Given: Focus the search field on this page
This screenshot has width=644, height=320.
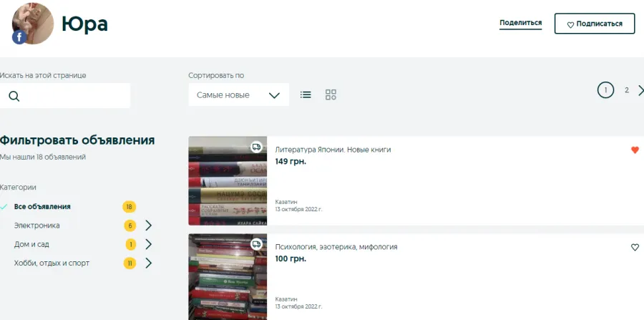Looking at the screenshot, I should (65, 96).
